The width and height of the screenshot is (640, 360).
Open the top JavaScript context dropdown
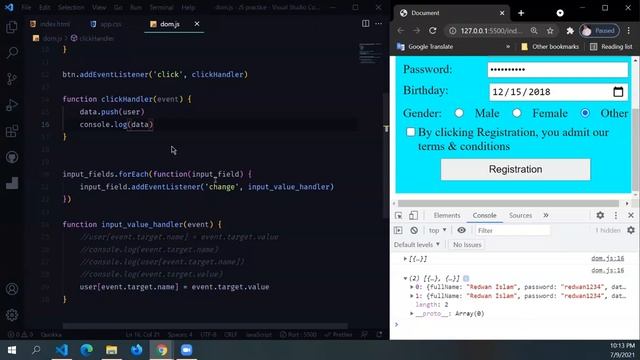[438, 230]
